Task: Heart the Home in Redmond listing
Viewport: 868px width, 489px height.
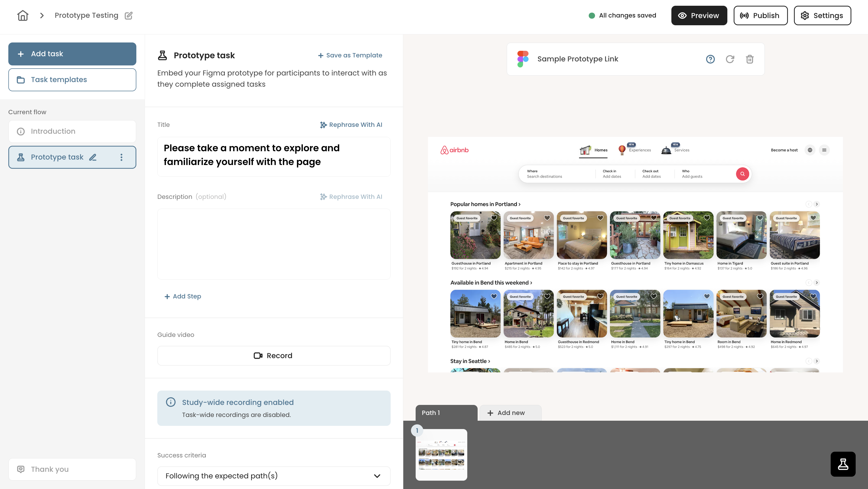Action: click(x=813, y=296)
